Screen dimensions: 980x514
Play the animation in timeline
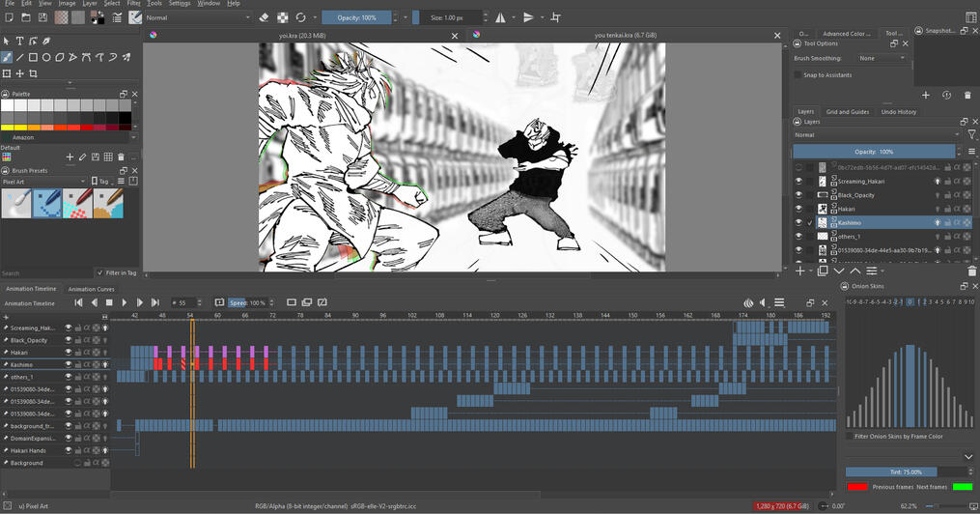coord(125,302)
